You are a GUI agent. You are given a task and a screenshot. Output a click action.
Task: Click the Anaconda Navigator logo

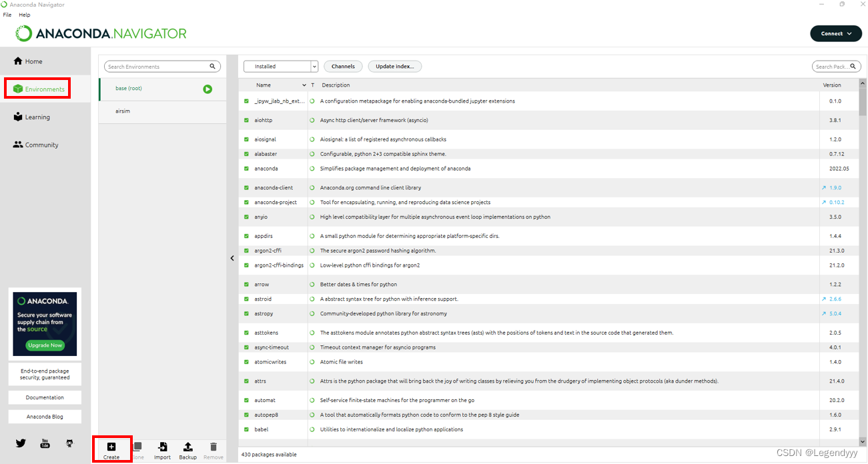tap(101, 33)
